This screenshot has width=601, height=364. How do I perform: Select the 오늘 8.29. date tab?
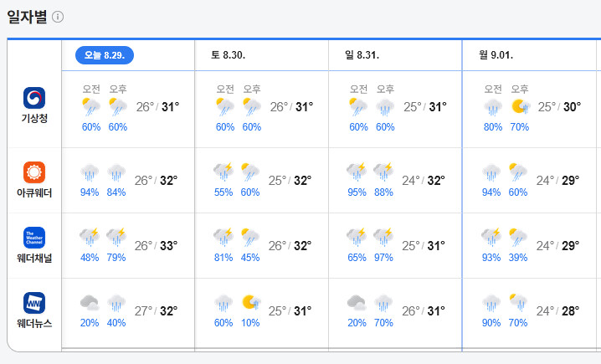click(105, 55)
